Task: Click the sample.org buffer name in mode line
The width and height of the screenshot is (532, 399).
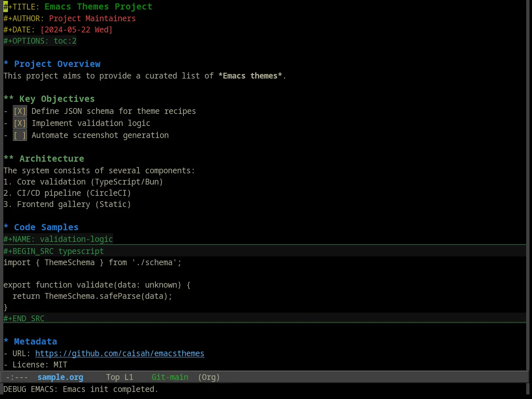Action: coord(60,377)
